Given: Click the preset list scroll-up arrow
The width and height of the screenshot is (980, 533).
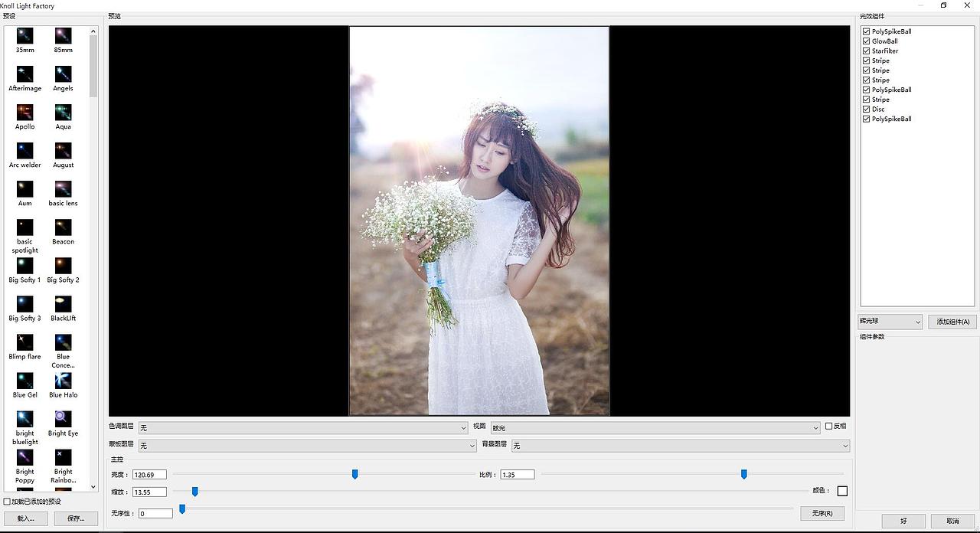Looking at the screenshot, I should (x=93, y=31).
